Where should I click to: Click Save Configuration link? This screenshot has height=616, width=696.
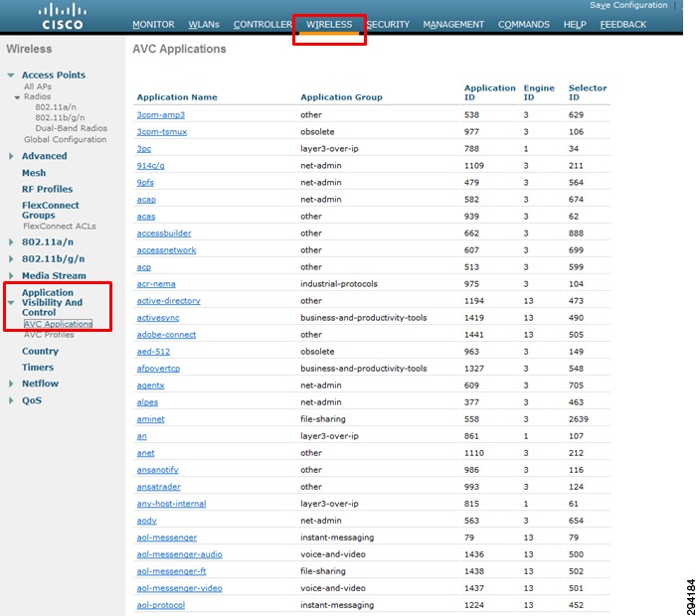[x=628, y=5]
